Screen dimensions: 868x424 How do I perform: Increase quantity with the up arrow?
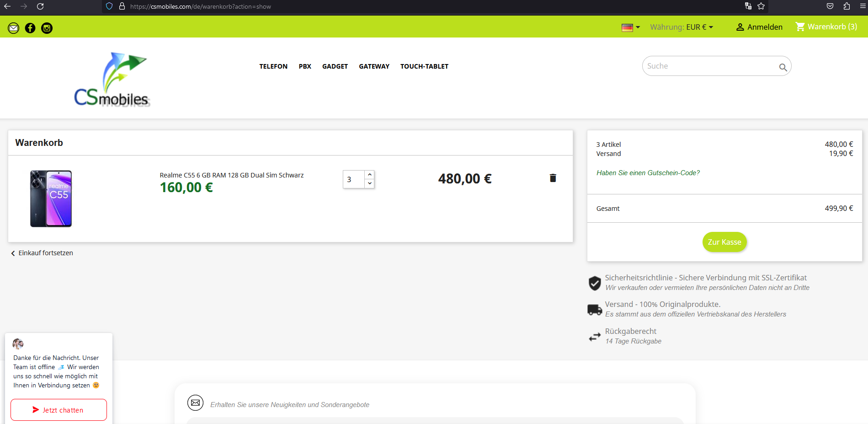(x=370, y=175)
